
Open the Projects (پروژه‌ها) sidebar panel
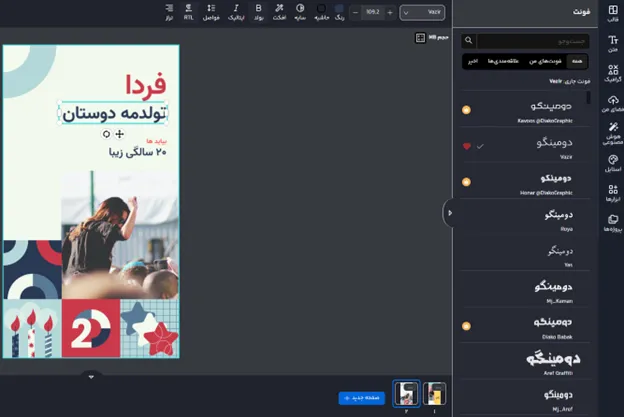point(612,222)
